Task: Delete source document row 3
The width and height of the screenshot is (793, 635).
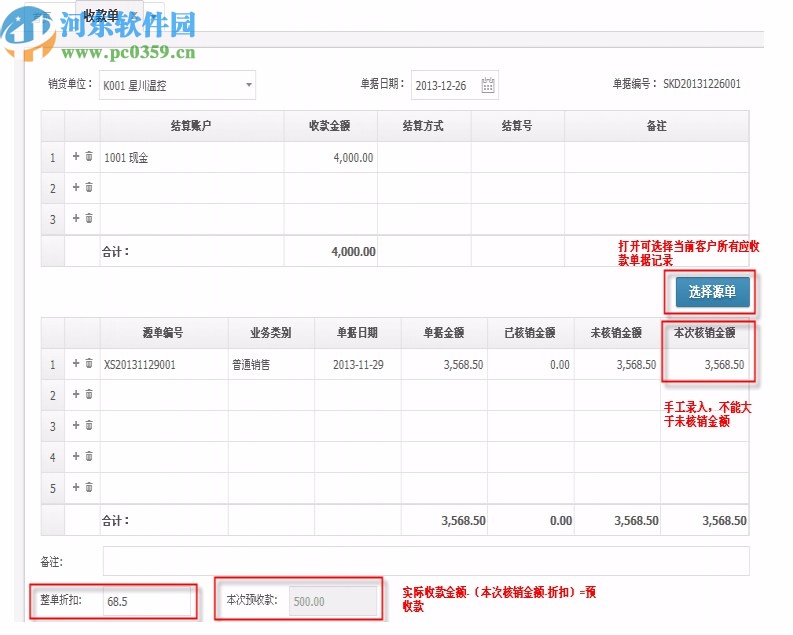Action: tap(89, 425)
